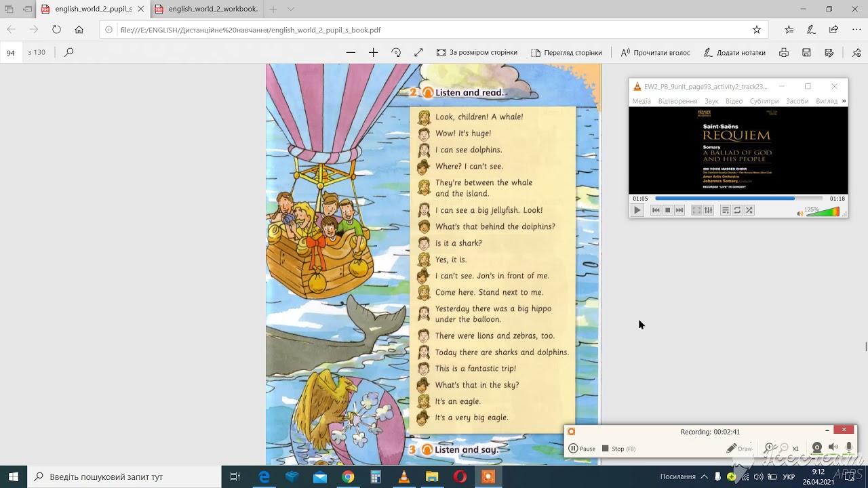Zoom out the PDF with minus icon
Screen dimensions: 868x488
pyautogui.click(x=351, y=52)
